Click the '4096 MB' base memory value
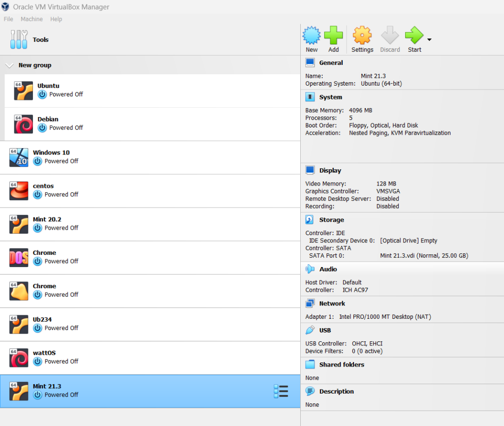The height and width of the screenshot is (426, 504). tap(360, 111)
